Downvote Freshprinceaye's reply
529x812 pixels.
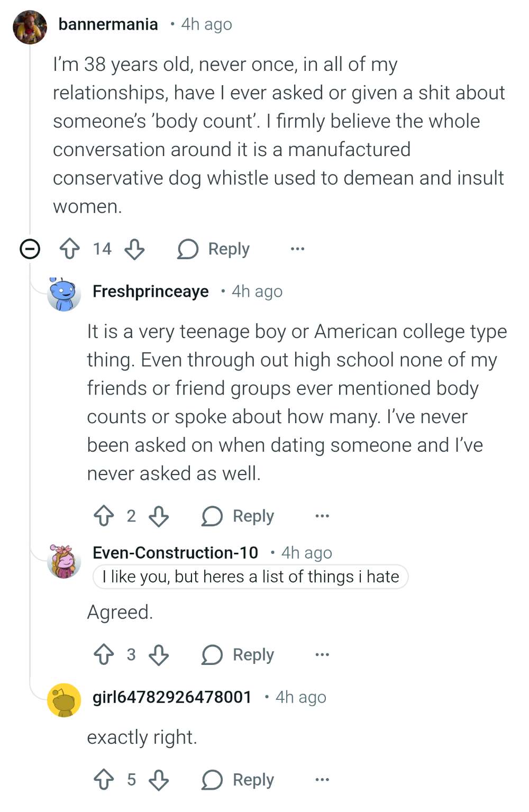(x=159, y=516)
